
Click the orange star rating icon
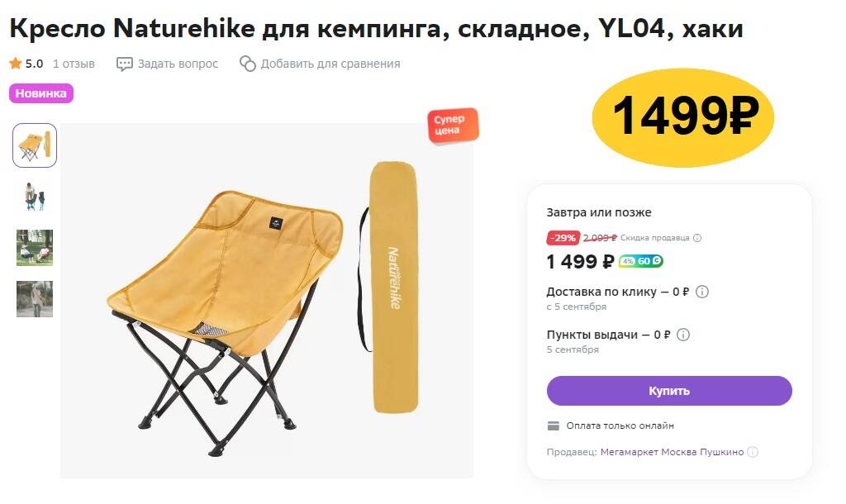pos(15,64)
